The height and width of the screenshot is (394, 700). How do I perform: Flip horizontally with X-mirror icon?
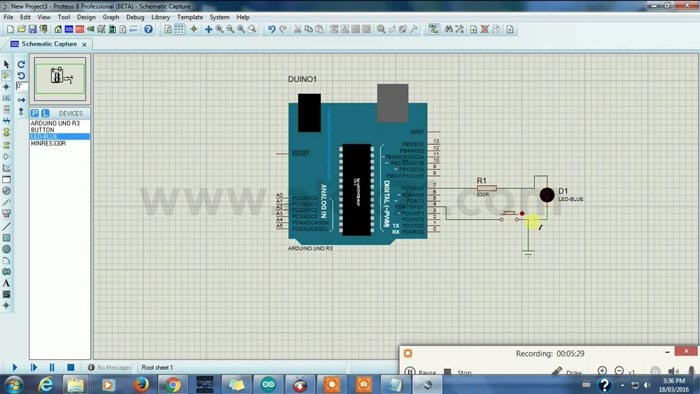pos(21,100)
